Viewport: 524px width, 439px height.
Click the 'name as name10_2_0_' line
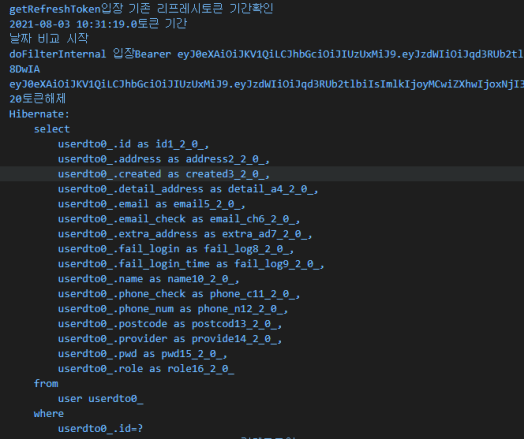[148, 279]
